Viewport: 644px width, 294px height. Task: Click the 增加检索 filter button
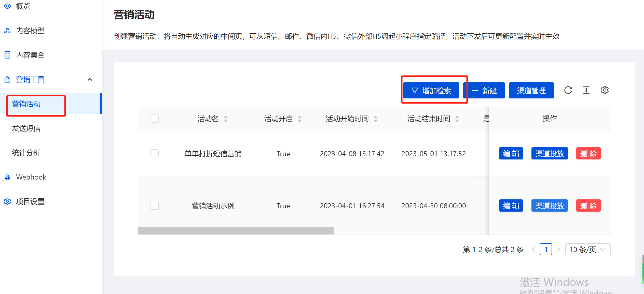[431, 91]
